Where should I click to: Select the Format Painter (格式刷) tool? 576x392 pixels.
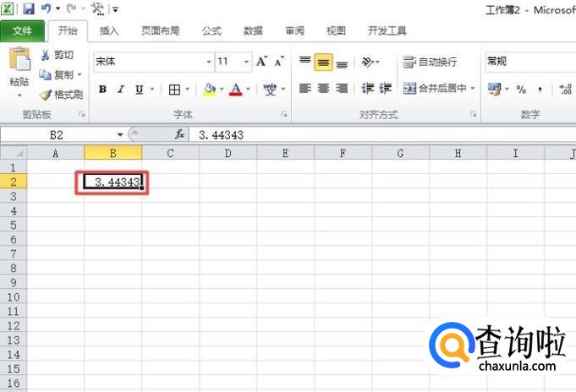tap(61, 95)
